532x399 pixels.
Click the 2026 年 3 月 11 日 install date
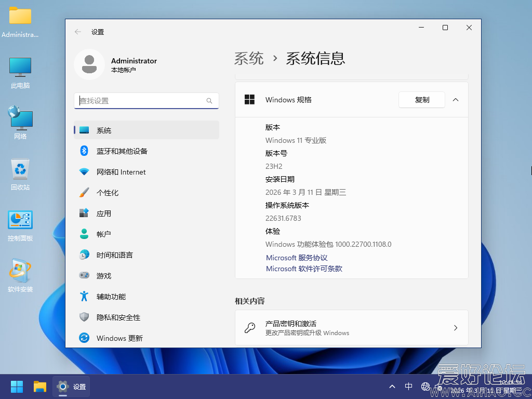click(x=305, y=192)
